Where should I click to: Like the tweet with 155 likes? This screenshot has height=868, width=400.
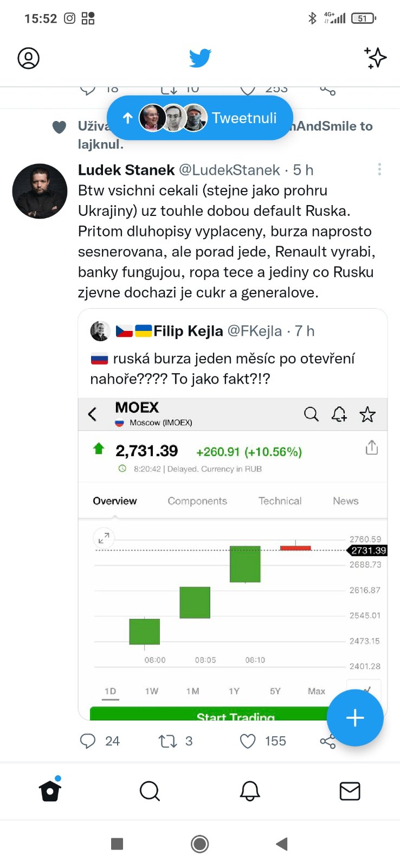point(248,741)
